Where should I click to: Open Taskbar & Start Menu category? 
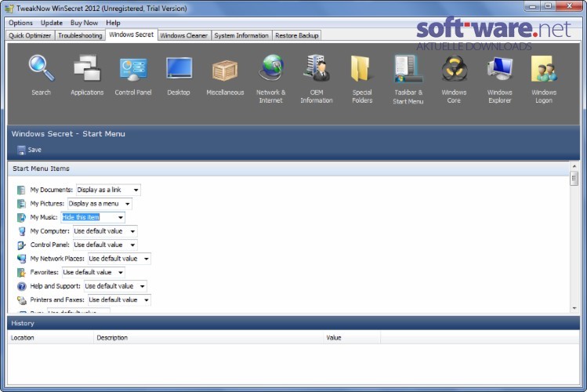pos(408,68)
